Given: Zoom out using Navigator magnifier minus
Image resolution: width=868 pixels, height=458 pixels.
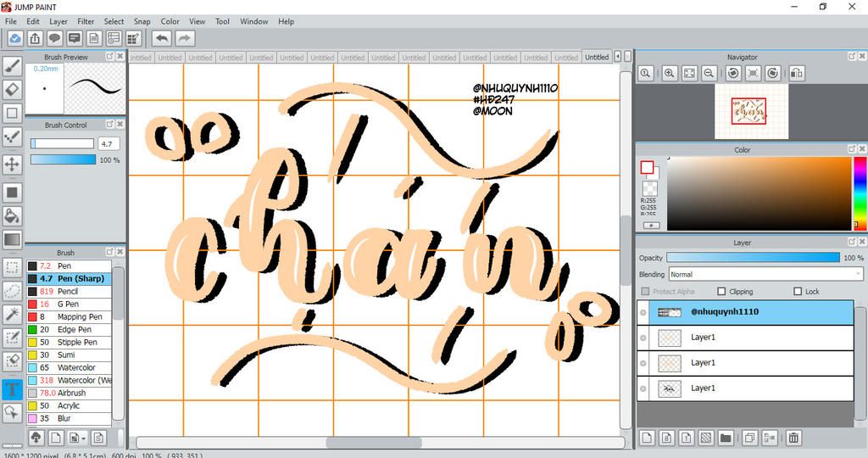Looking at the screenshot, I should pos(709,73).
